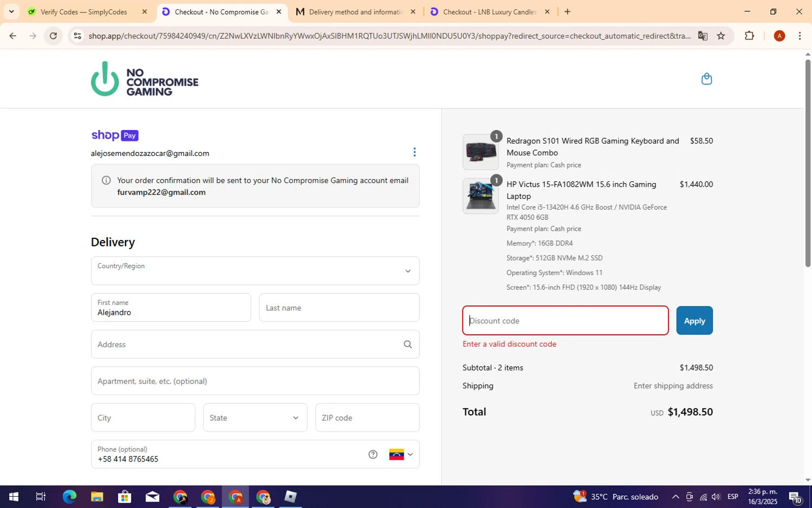Open the Wi-Fi network tray icon

point(703,497)
